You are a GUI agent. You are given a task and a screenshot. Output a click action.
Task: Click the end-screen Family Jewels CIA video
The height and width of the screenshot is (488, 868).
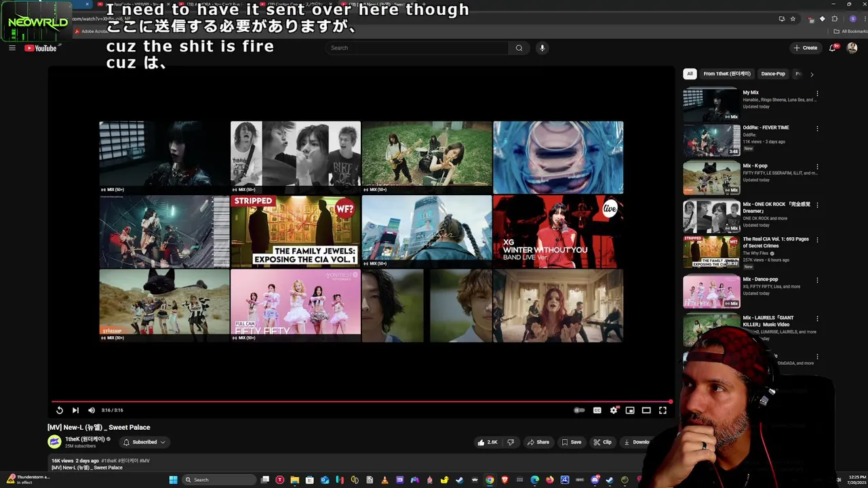[296, 231]
